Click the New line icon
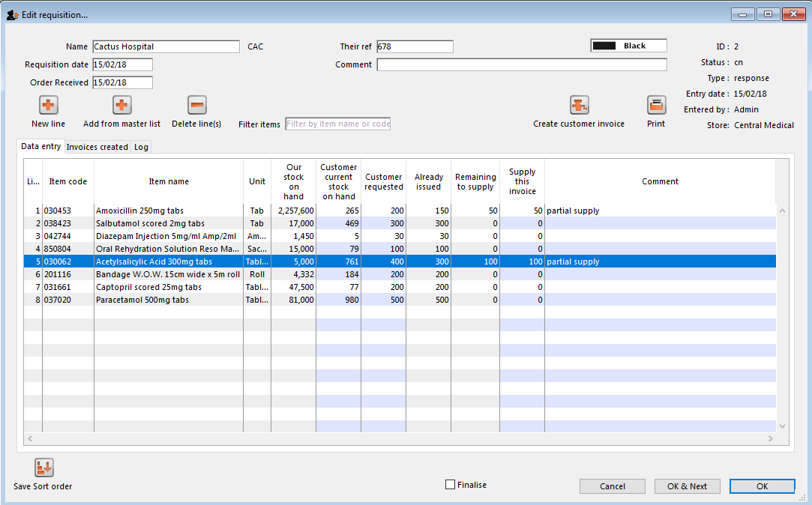Screen dimensions: 812x505 (x=48, y=105)
